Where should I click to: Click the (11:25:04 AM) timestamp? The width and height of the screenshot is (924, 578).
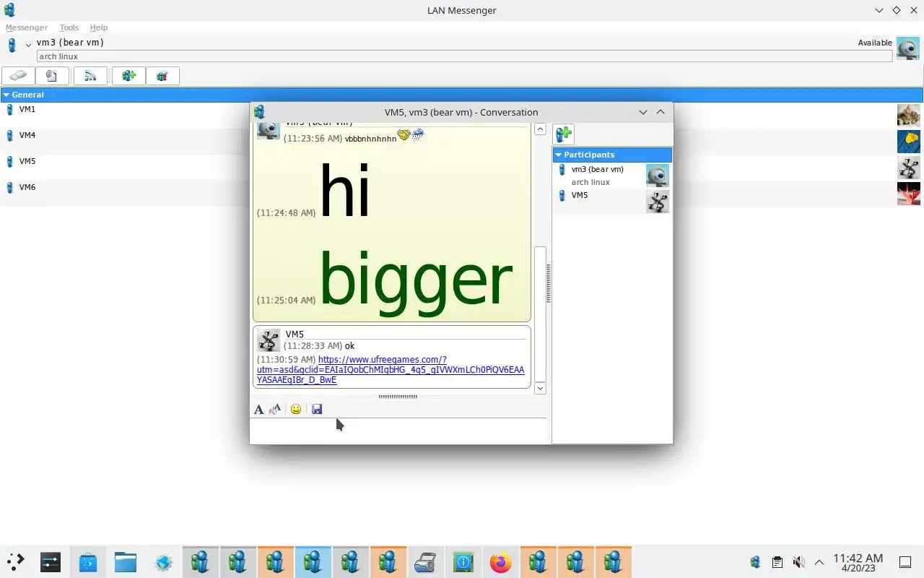click(286, 301)
